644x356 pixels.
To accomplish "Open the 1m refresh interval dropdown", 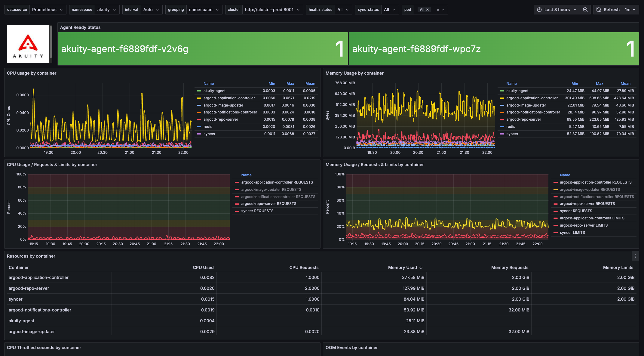I will click(630, 10).
